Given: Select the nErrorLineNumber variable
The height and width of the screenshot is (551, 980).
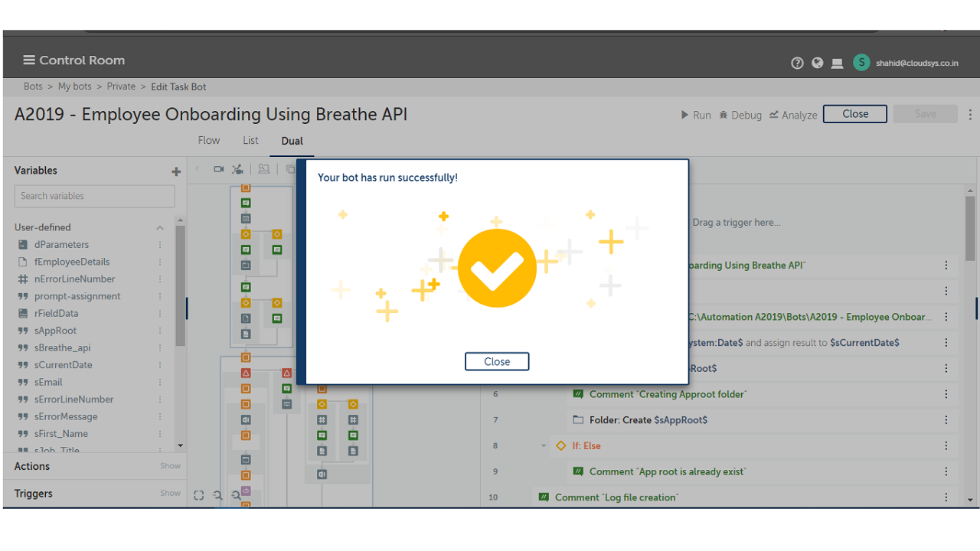Looking at the screenshot, I should point(75,279).
